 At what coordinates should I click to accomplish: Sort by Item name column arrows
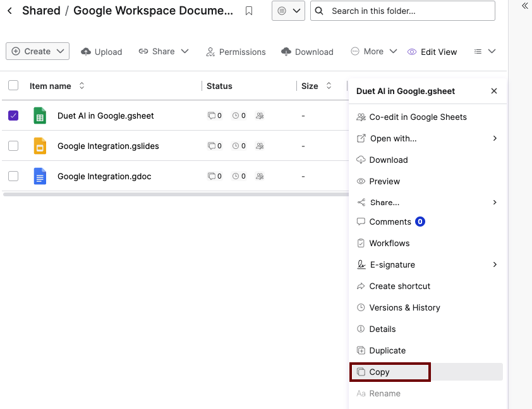coord(82,85)
